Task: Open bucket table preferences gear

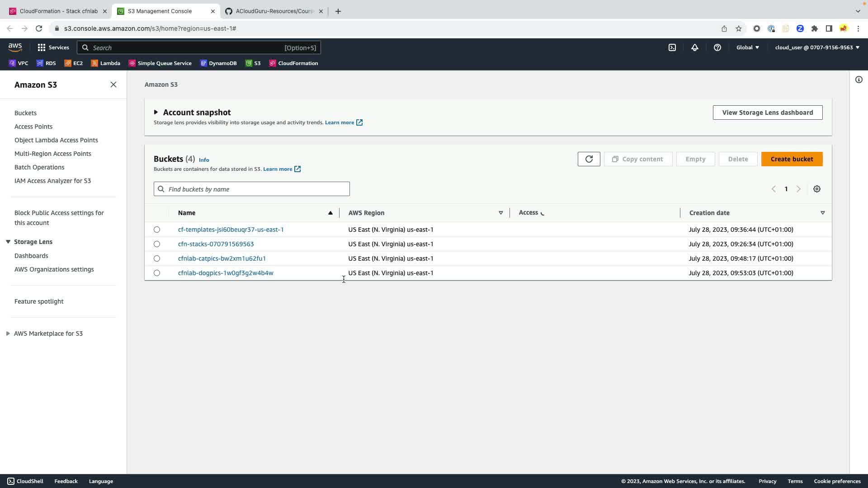Action: click(817, 189)
